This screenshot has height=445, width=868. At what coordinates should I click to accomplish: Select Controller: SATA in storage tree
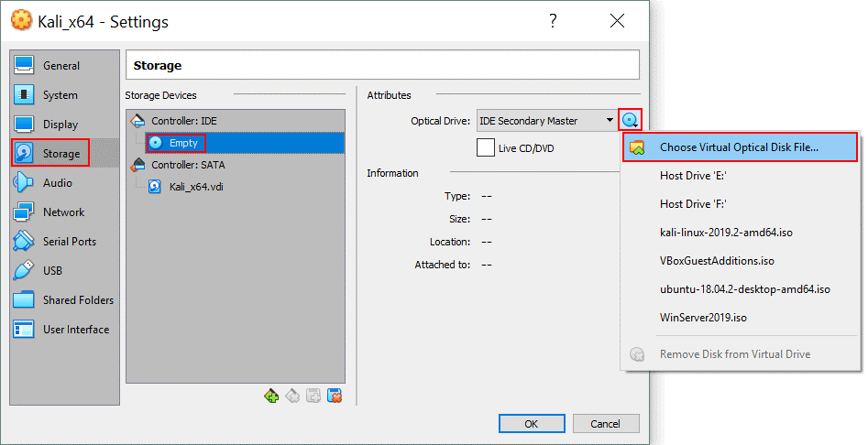pyautogui.click(x=236, y=165)
